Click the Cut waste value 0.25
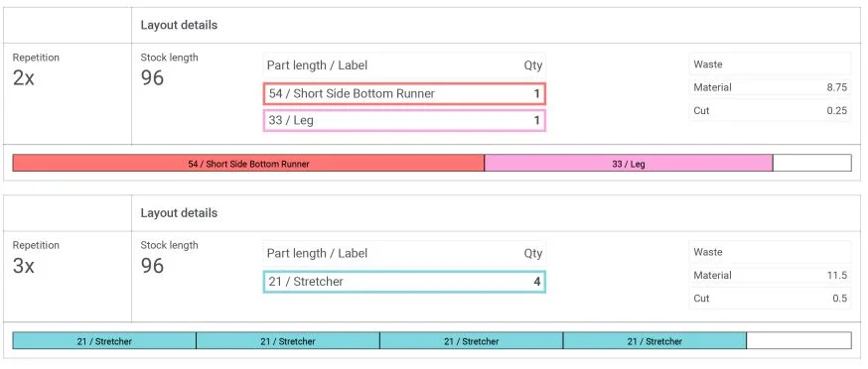Viewport: 868px width, 369px height. pos(836,111)
